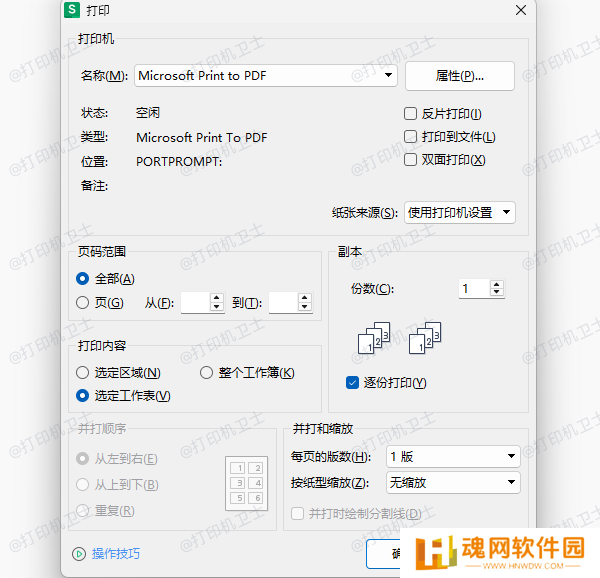The height and width of the screenshot is (578, 600).
Task: Close the print dialog
Action: click(520, 10)
